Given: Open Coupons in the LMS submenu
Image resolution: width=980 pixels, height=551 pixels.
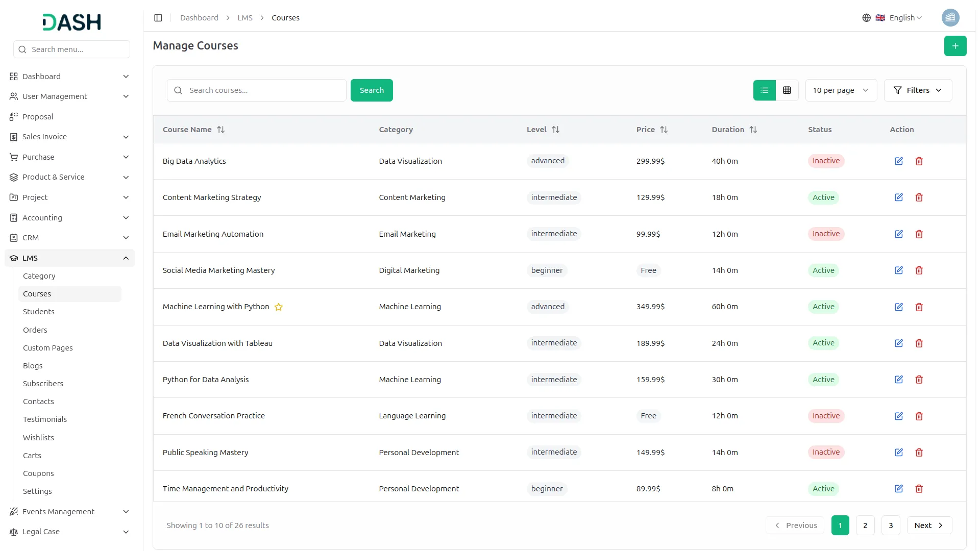Looking at the screenshot, I should [x=38, y=473].
